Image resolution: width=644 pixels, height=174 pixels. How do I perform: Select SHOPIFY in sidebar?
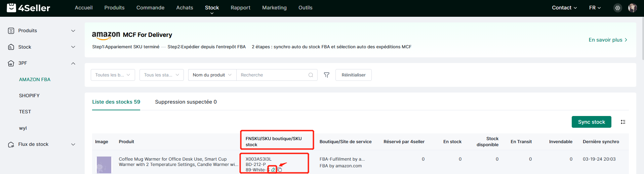pyautogui.click(x=29, y=96)
